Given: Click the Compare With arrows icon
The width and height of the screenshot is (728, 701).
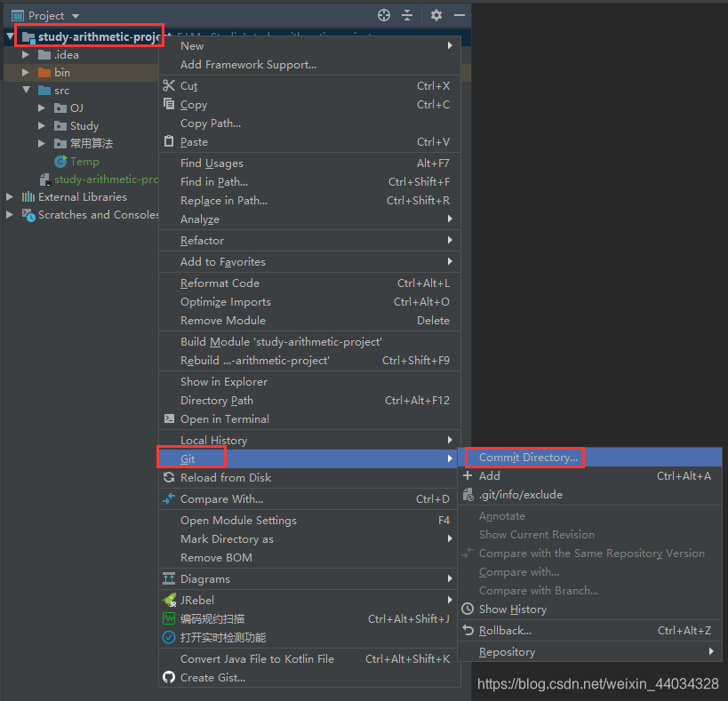Looking at the screenshot, I should pyautogui.click(x=169, y=498).
